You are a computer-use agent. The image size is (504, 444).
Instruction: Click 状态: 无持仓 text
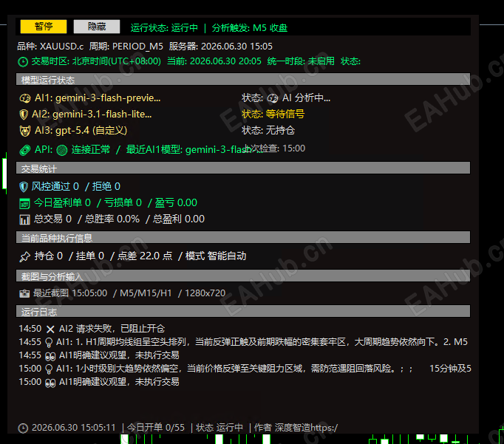[x=268, y=131]
